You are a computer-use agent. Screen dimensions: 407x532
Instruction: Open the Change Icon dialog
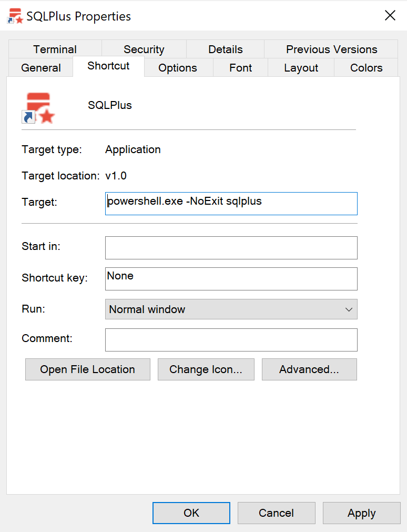point(206,369)
